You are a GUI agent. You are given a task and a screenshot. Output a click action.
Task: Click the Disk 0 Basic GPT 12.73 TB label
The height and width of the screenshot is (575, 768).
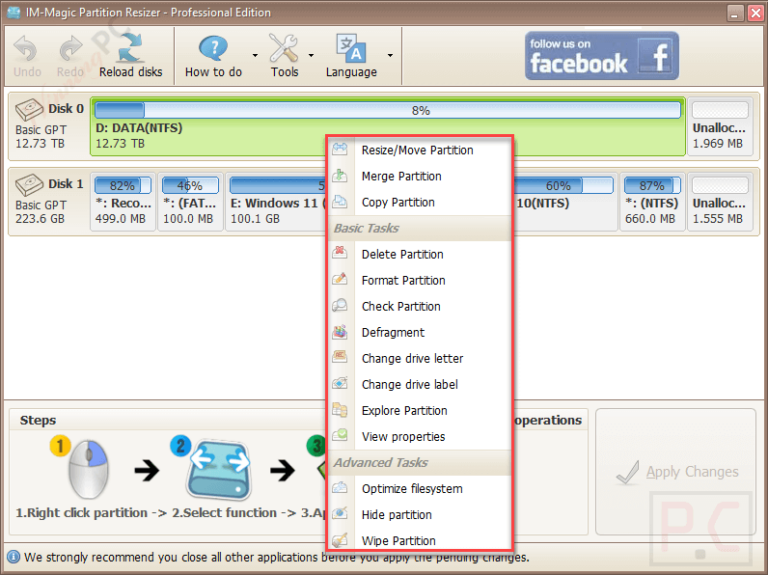click(x=41, y=137)
